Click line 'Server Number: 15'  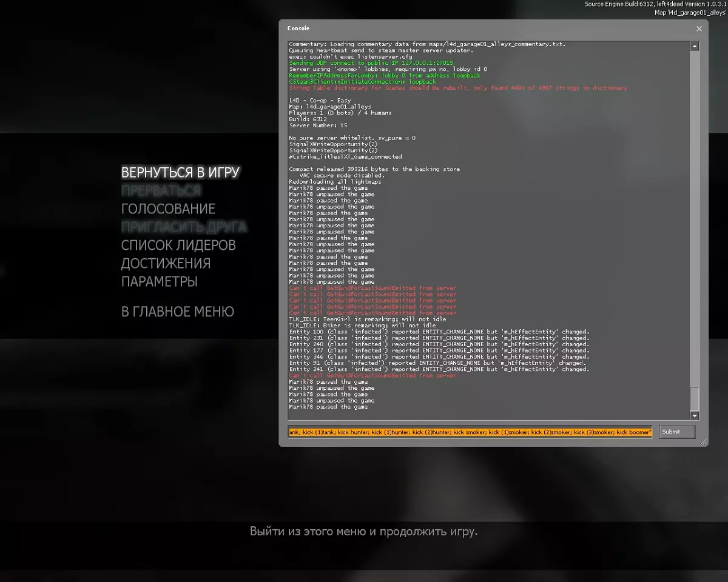(320, 125)
